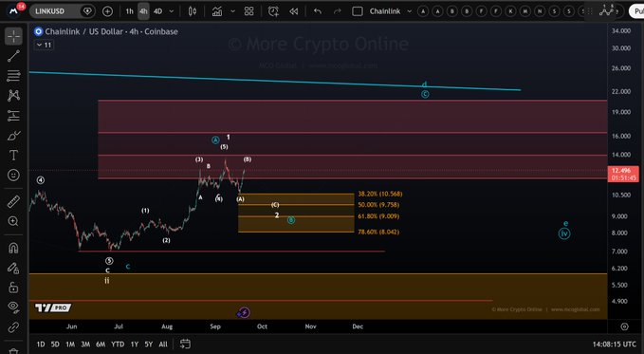Switch to the 4D interval
The width and height of the screenshot is (644, 354).
(x=158, y=11)
